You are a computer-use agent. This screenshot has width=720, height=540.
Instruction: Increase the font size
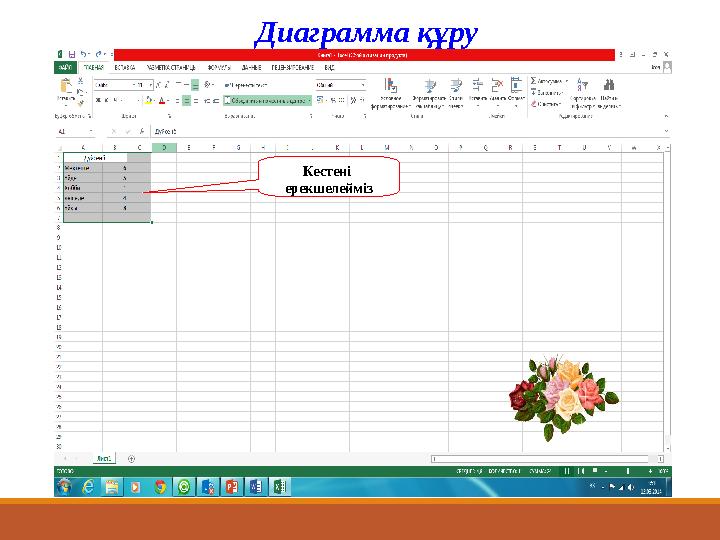(x=159, y=85)
